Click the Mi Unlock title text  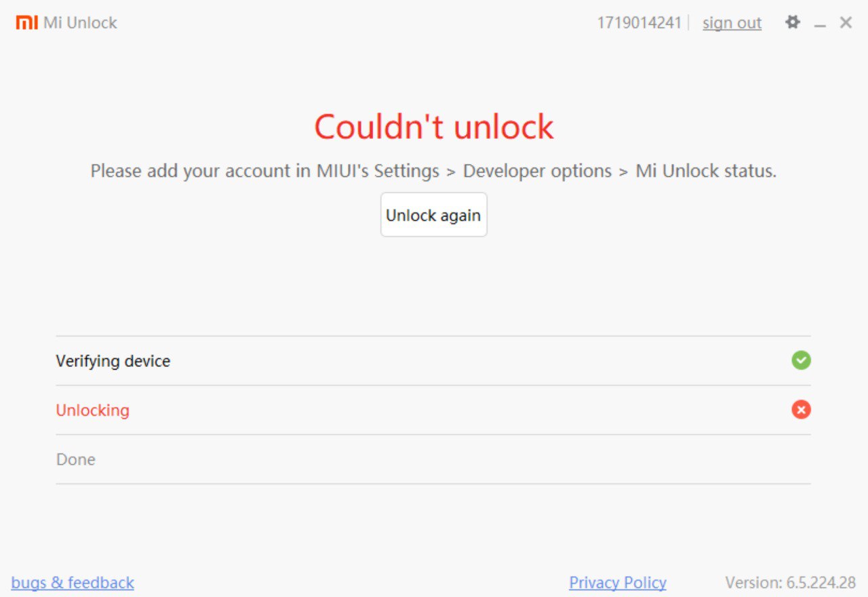pyautogui.click(x=80, y=23)
